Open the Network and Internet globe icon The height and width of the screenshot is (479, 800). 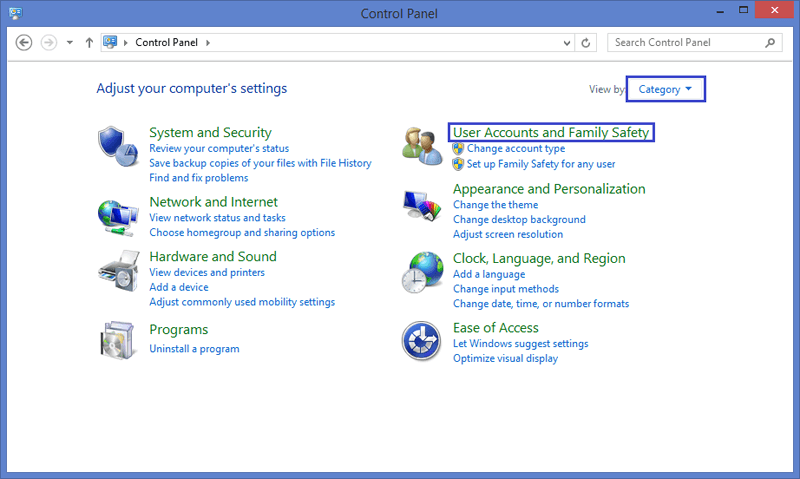click(x=118, y=218)
